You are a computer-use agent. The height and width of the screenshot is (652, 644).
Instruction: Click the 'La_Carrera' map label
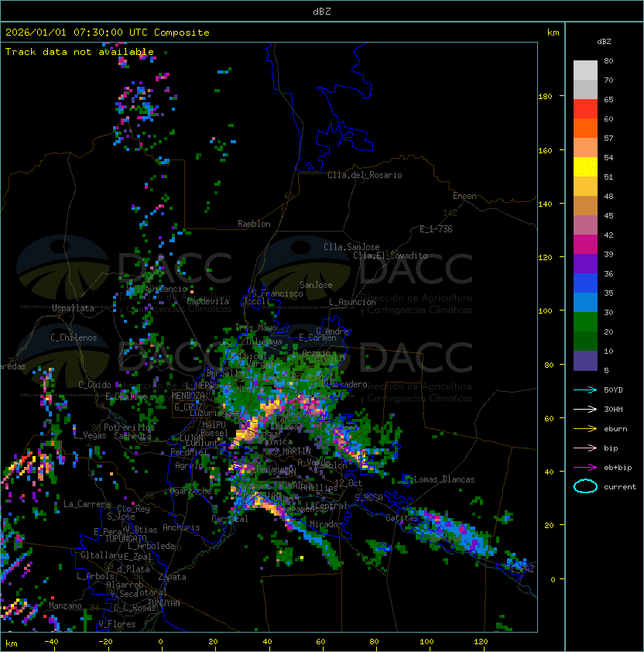(x=87, y=504)
